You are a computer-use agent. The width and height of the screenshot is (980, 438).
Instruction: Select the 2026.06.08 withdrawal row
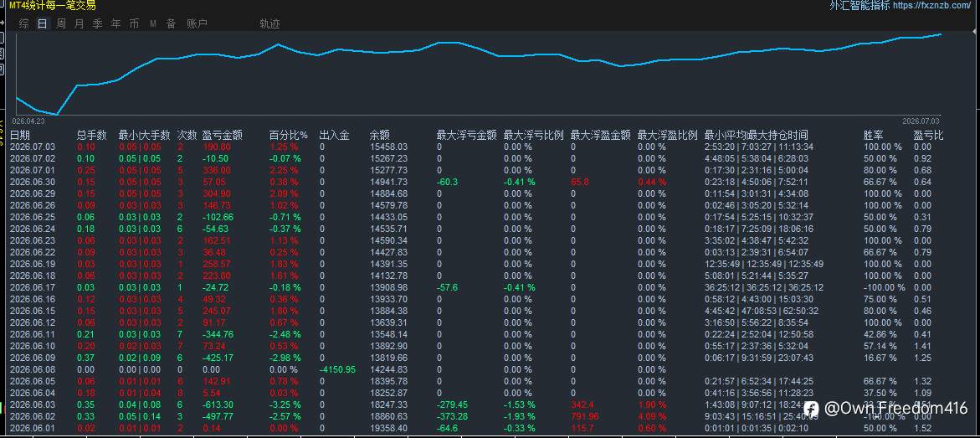click(475, 369)
